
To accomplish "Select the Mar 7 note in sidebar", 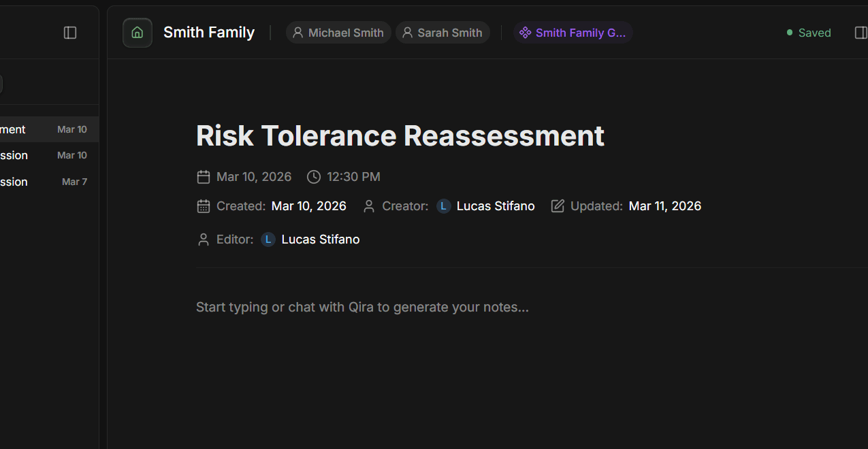I will coord(49,182).
